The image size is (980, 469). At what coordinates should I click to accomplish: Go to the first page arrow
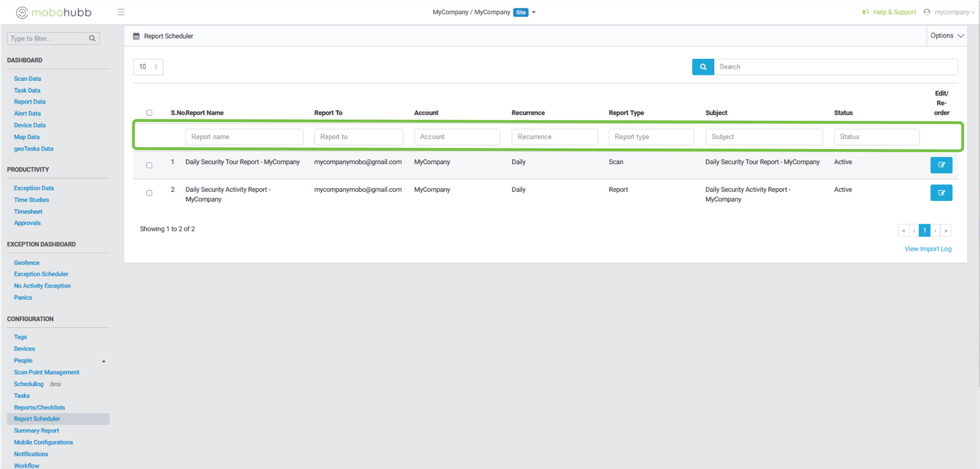903,231
